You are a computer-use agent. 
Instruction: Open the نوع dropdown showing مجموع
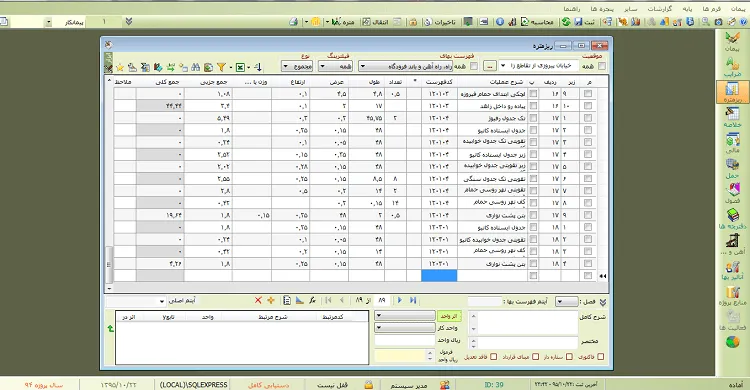[297, 67]
